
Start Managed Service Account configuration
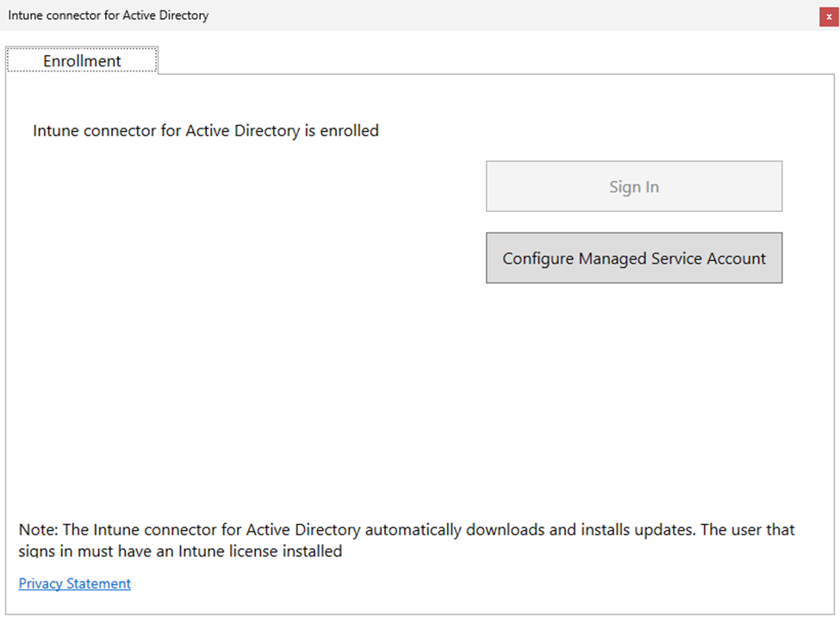(633, 258)
